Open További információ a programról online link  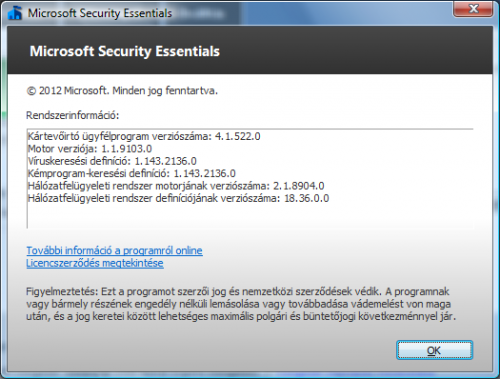(114, 250)
